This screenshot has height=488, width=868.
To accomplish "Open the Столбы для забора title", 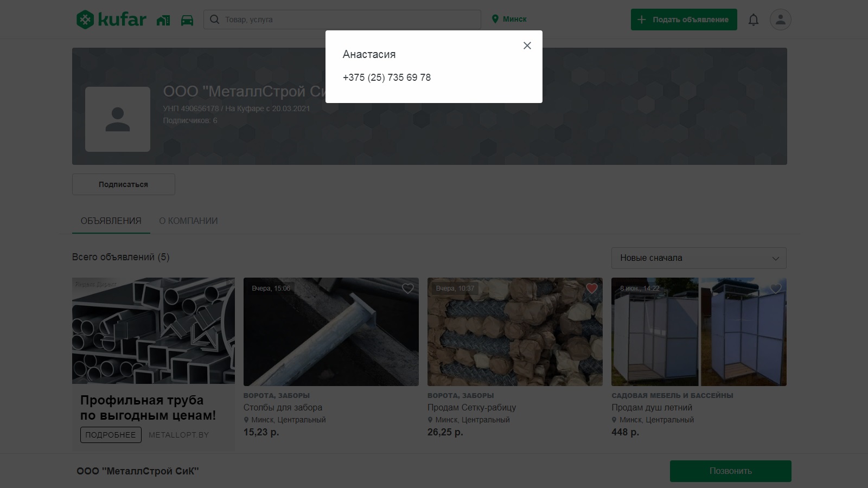I will (283, 407).
